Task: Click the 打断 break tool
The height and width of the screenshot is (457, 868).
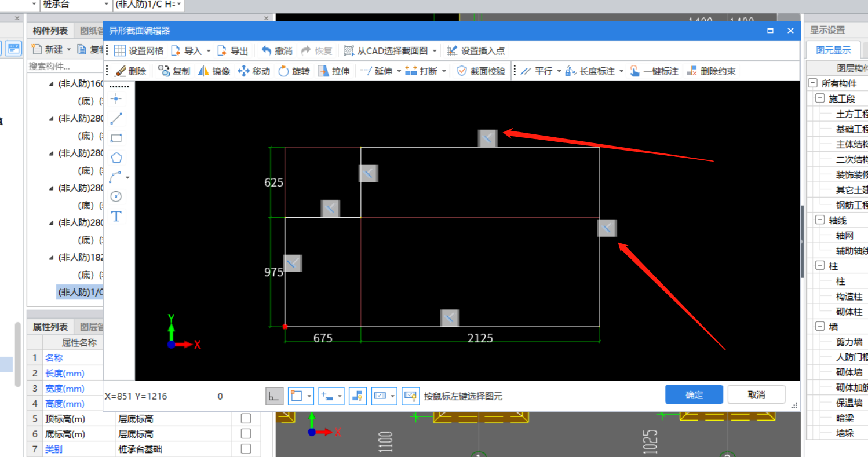Action: (x=421, y=71)
